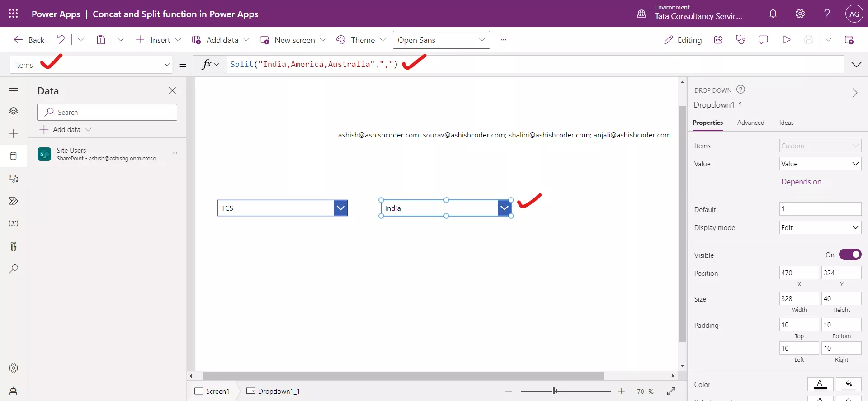Open settings gear in the left rail
868x401 pixels.
click(14, 368)
